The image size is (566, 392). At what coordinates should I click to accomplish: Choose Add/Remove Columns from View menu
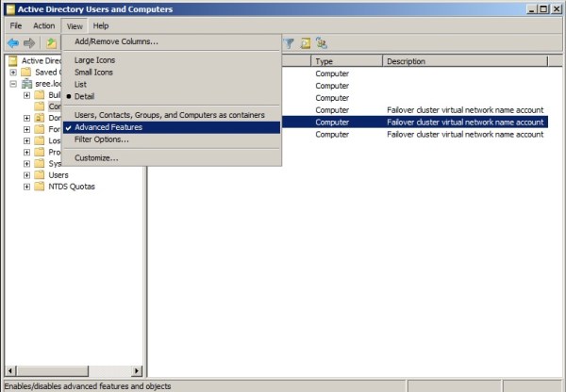(x=116, y=41)
